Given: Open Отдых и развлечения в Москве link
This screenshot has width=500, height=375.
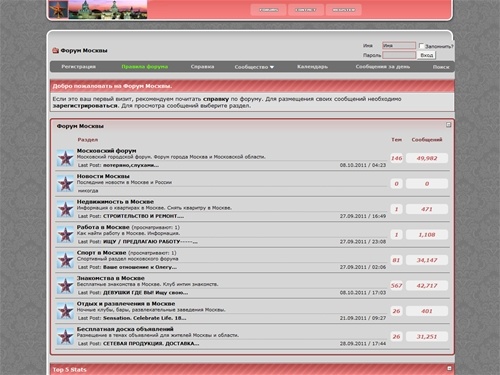Looking at the screenshot, I should pyautogui.click(x=126, y=304).
